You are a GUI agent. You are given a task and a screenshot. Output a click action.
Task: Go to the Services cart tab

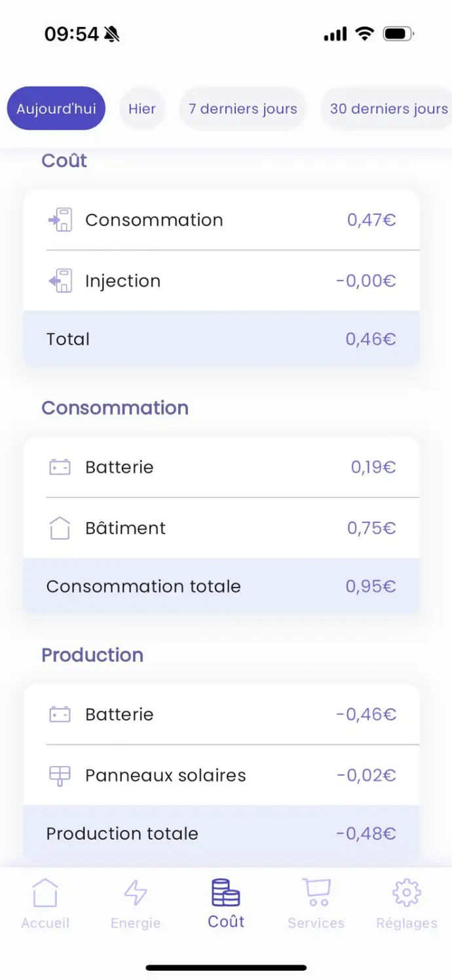316,903
